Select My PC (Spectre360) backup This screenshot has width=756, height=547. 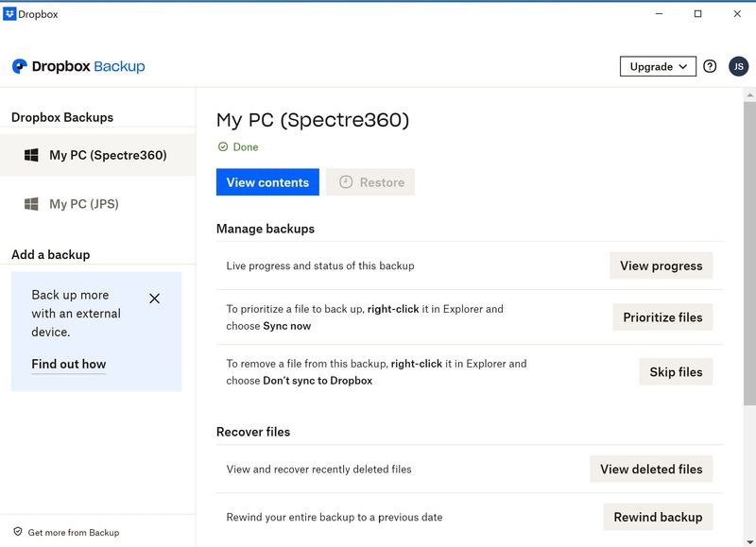pos(107,155)
